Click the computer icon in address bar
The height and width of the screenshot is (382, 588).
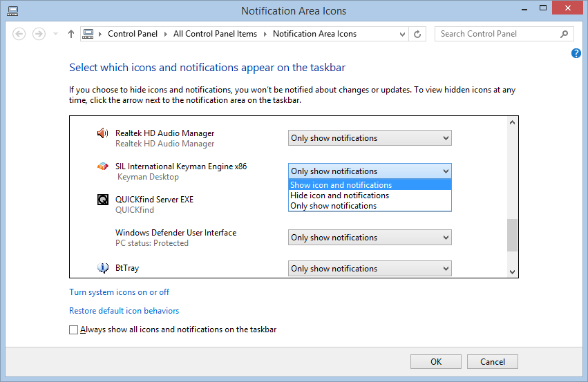pyautogui.click(x=88, y=34)
